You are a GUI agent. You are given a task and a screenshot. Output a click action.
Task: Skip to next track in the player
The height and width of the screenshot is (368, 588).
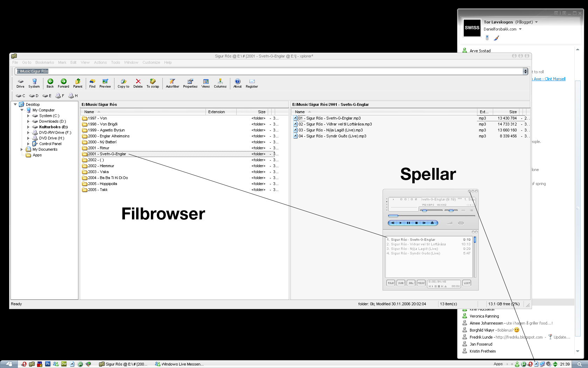(x=424, y=223)
